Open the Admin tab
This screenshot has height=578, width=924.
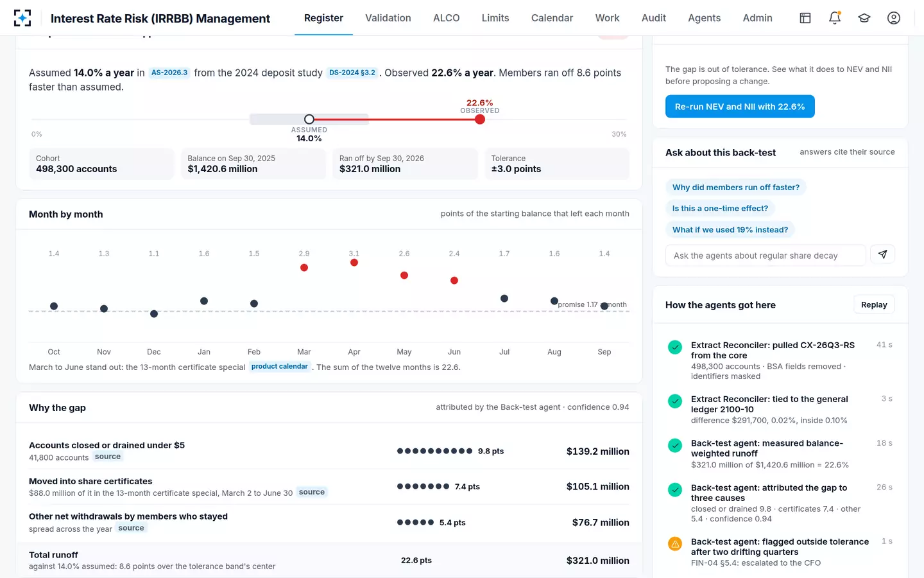coord(758,18)
